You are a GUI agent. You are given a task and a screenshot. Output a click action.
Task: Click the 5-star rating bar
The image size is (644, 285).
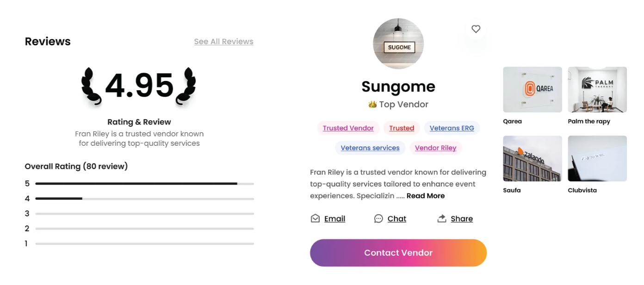point(144,184)
